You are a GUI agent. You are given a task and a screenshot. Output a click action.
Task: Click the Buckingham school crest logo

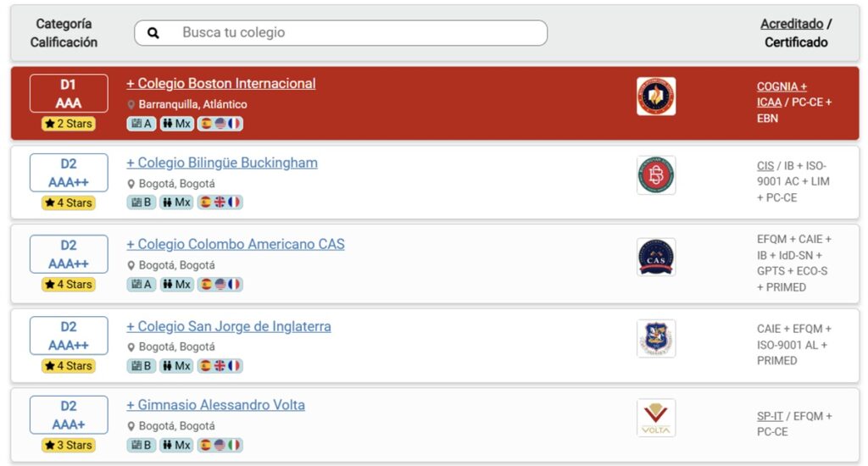tap(656, 175)
